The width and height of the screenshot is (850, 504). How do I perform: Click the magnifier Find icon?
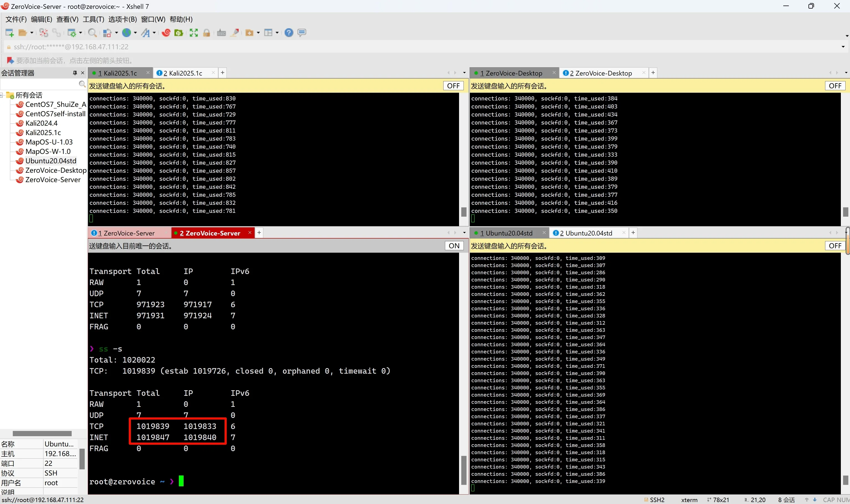pos(92,33)
